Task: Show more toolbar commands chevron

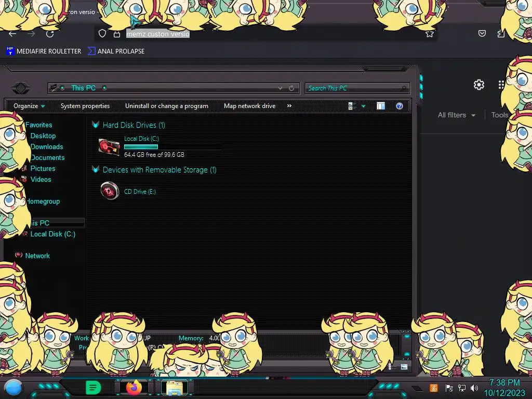Action: pyautogui.click(x=289, y=106)
